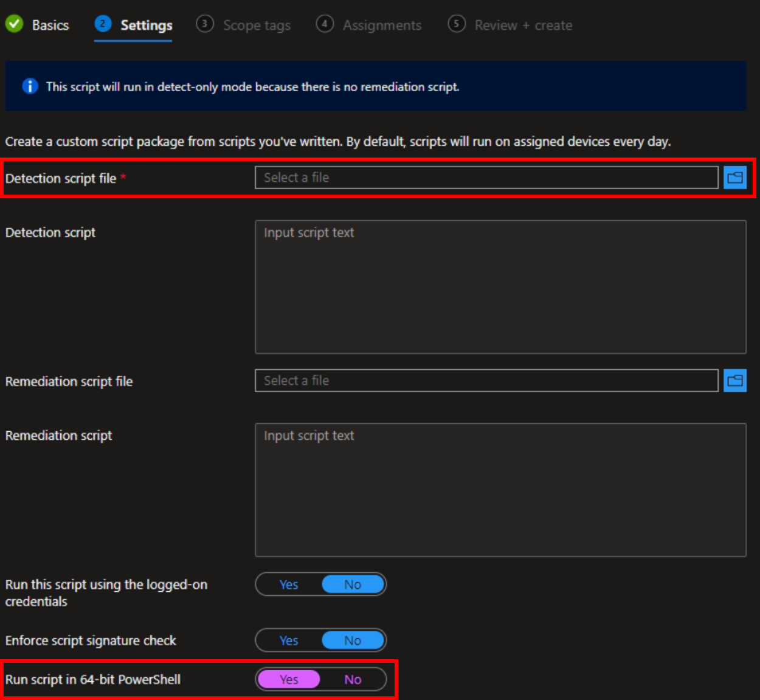Click the step 5 circle for Review + create
The height and width of the screenshot is (700, 760).
click(x=456, y=25)
